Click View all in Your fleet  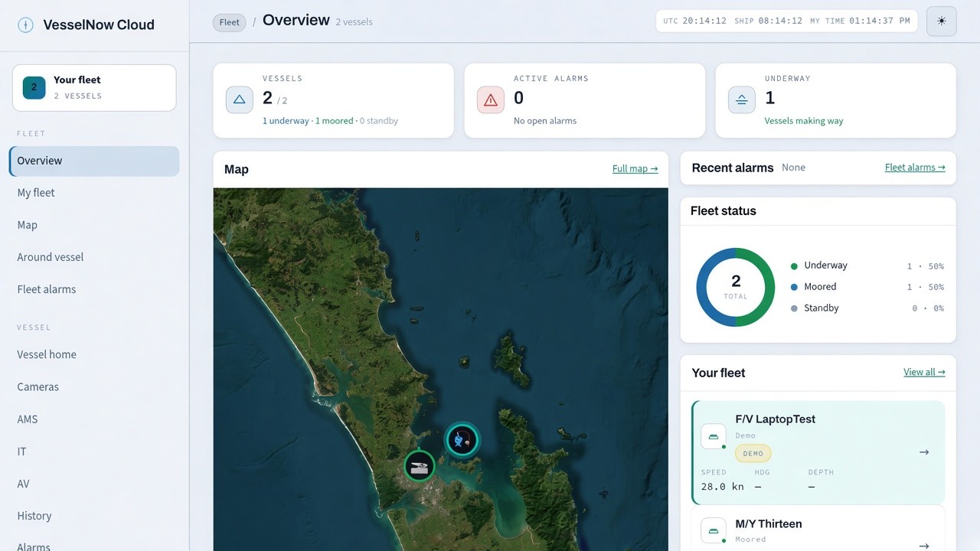pos(924,373)
